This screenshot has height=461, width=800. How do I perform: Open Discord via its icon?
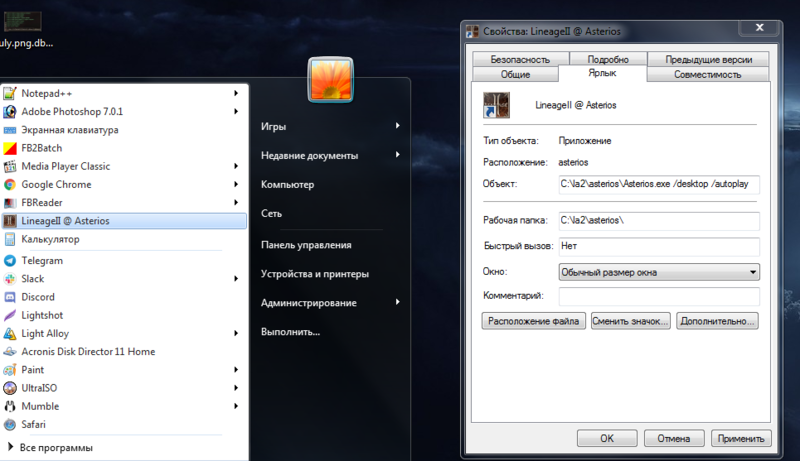10,297
